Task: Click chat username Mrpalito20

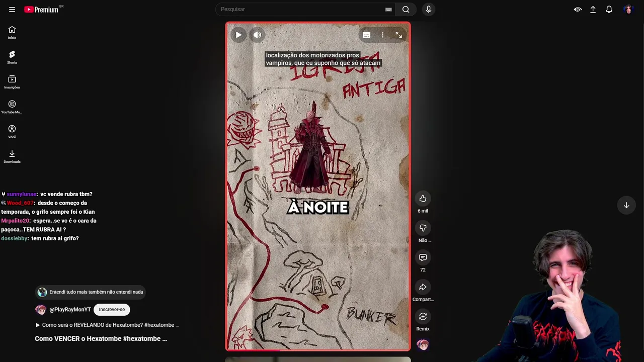Action: (x=16, y=221)
